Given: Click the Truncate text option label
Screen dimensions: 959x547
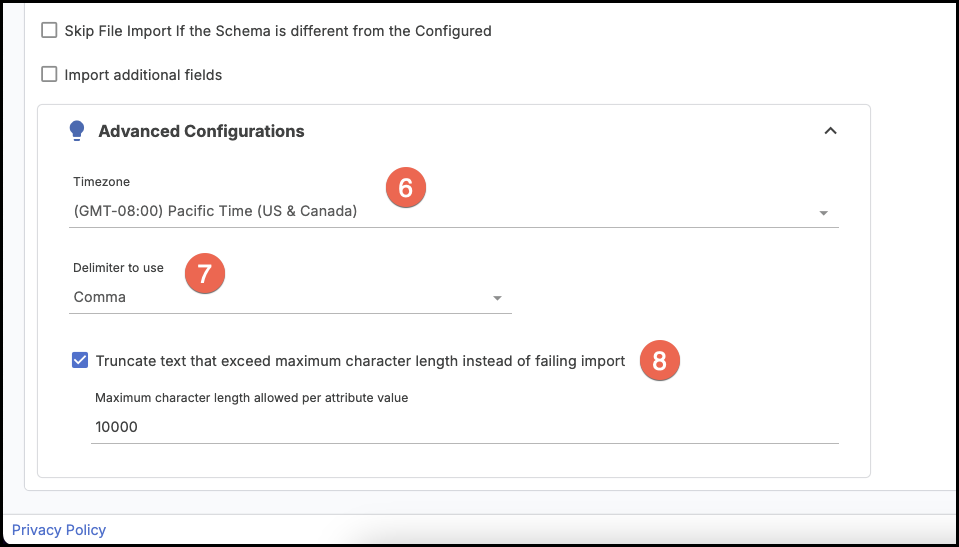Looking at the screenshot, I should pos(360,361).
